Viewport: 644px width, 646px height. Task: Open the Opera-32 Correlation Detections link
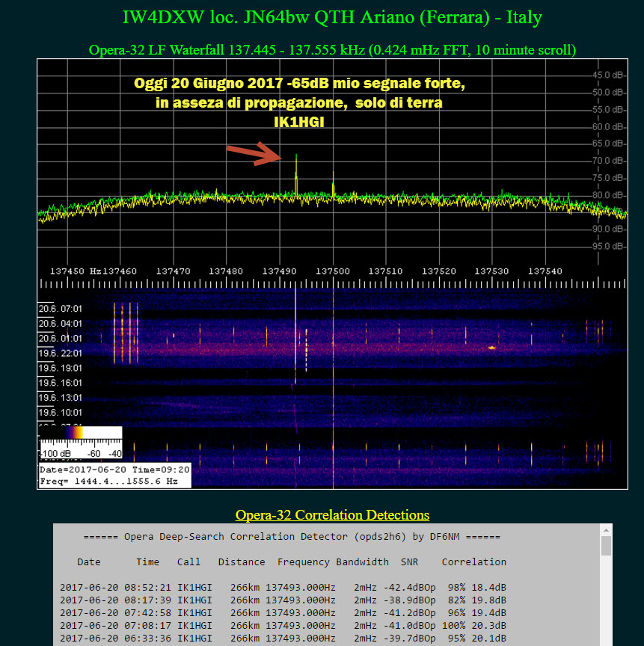(332, 515)
